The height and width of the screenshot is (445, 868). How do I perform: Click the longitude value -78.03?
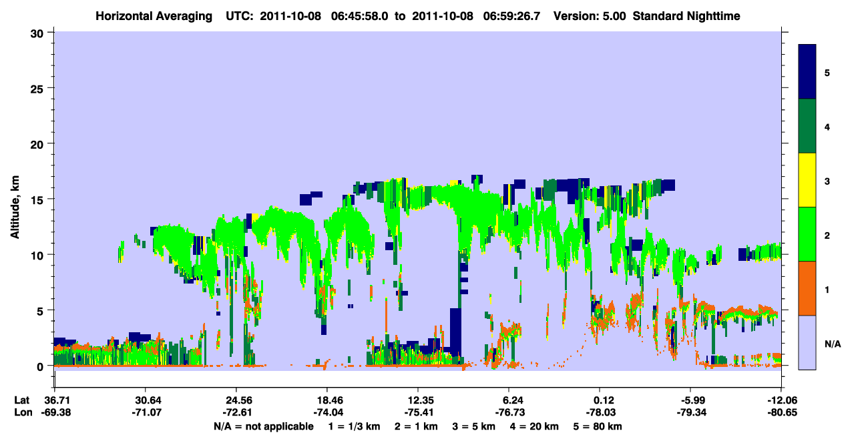600,413
